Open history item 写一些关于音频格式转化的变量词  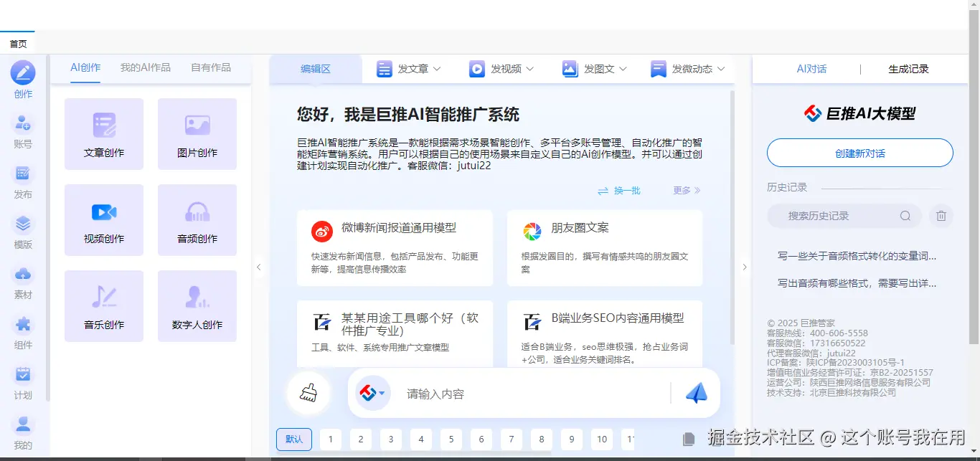(x=857, y=255)
